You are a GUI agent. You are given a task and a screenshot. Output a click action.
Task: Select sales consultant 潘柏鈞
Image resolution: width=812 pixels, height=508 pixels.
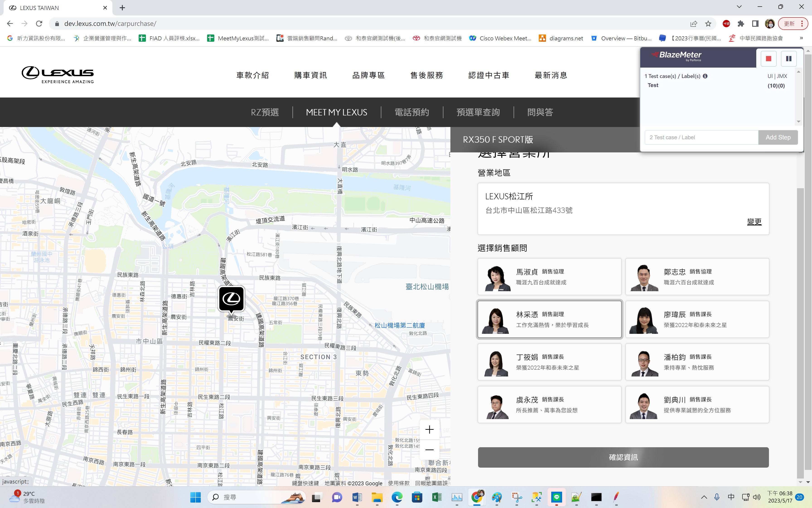click(x=697, y=362)
